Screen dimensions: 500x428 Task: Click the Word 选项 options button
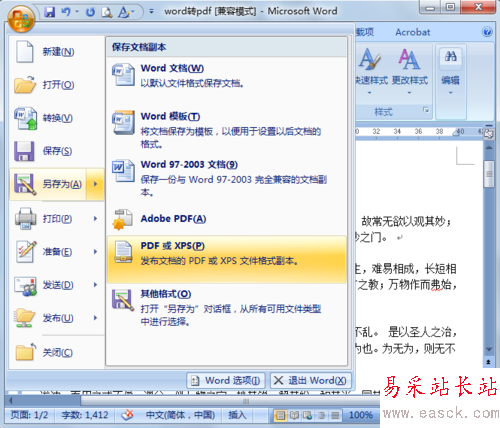click(226, 380)
